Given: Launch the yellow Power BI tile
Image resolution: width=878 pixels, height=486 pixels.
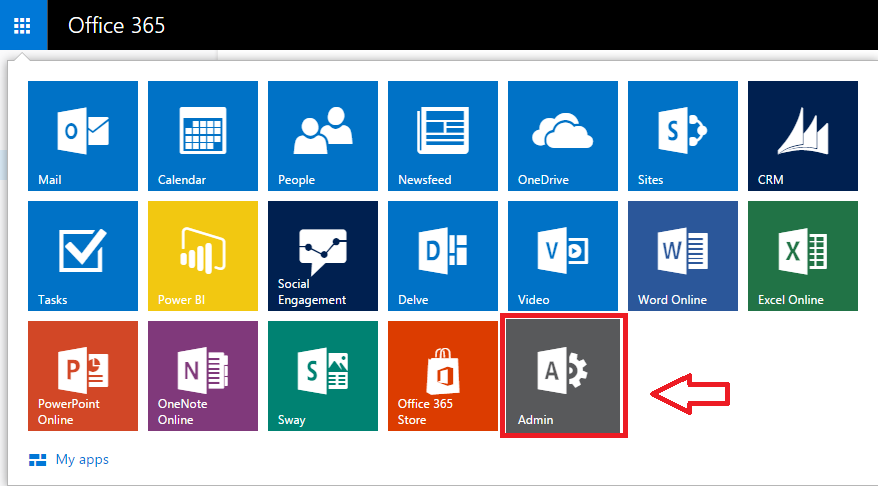Looking at the screenshot, I should coord(203,256).
